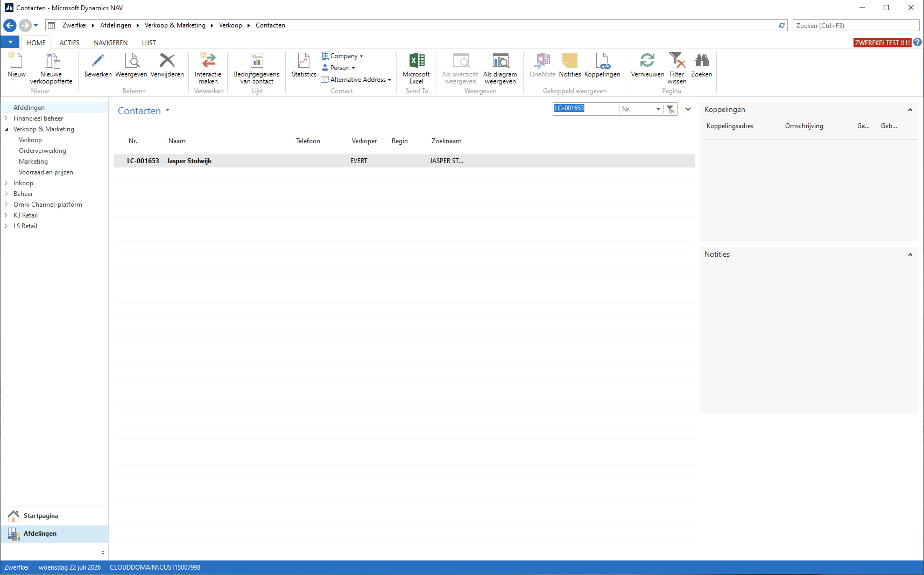
Task: Open the blue application menu dropdown
Action: pos(10,42)
